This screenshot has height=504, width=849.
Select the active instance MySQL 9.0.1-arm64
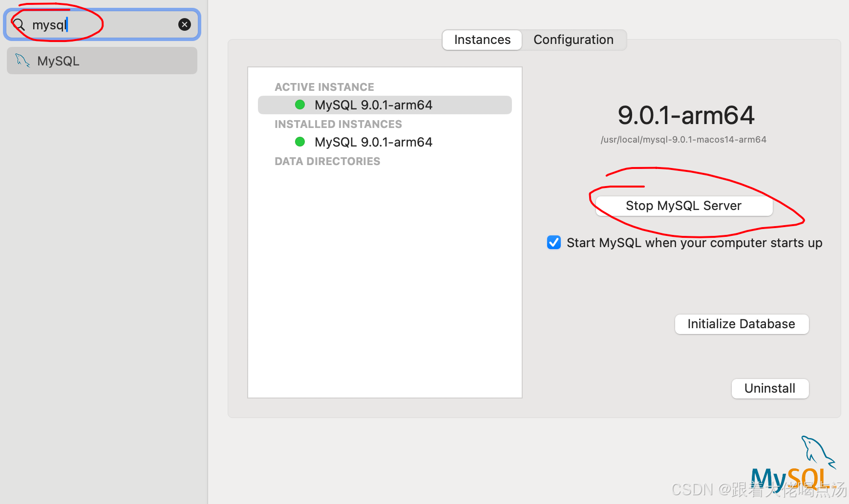click(385, 105)
